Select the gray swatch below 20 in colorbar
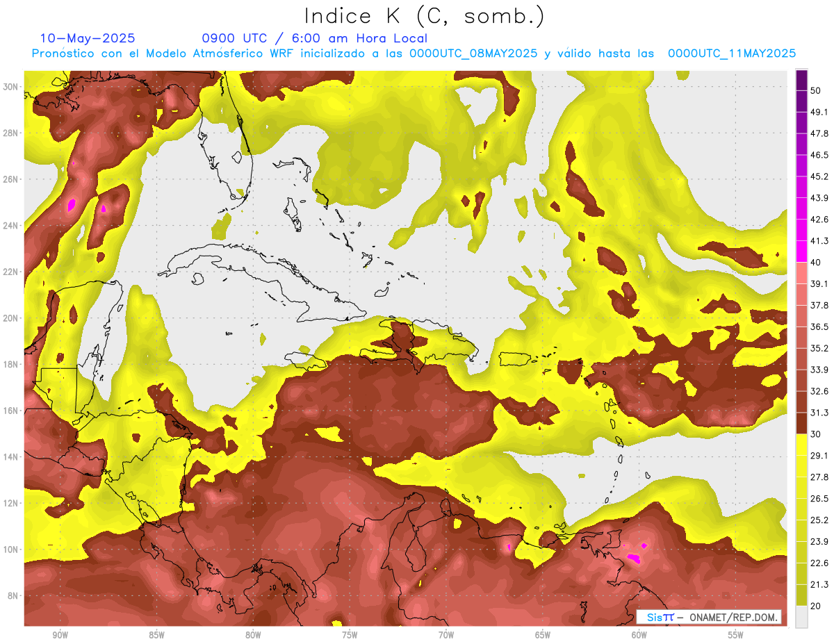This screenshot has height=644, width=834. click(x=801, y=617)
